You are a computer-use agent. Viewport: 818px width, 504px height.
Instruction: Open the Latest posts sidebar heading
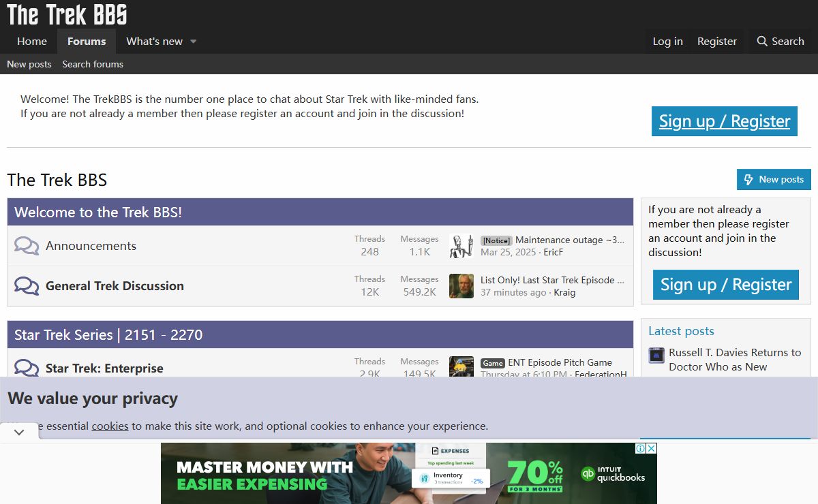[681, 331]
